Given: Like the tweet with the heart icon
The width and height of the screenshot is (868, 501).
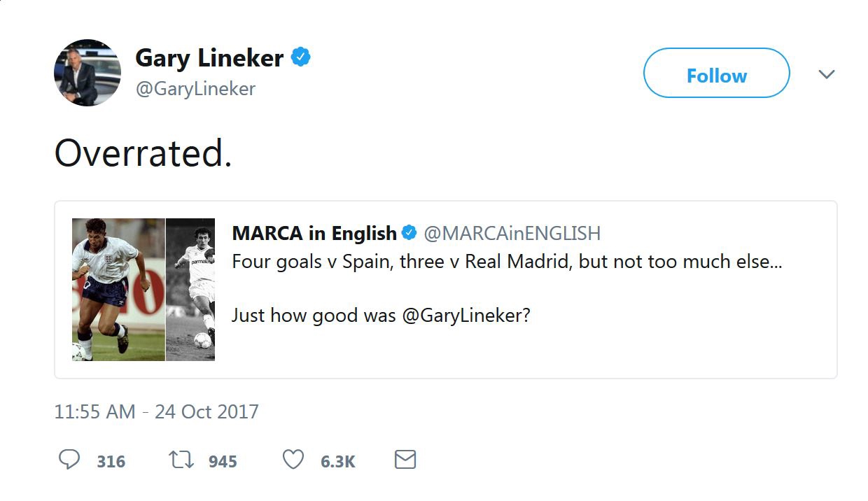Looking at the screenshot, I should 293,460.
